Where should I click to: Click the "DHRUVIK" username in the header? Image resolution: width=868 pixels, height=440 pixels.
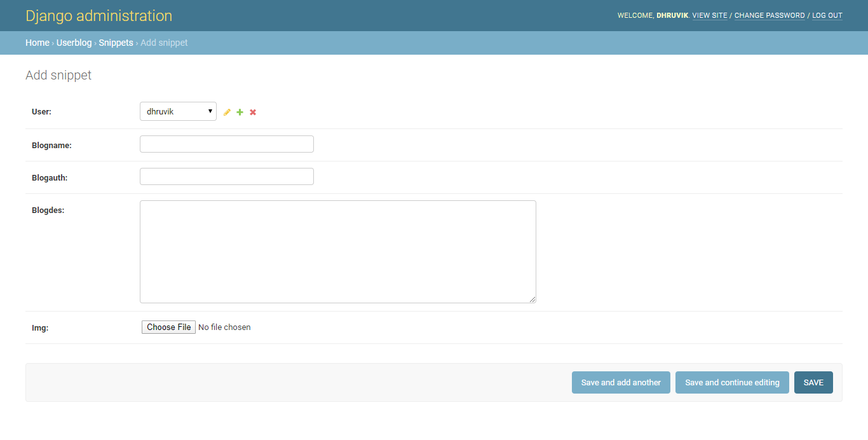(x=672, y=15)
